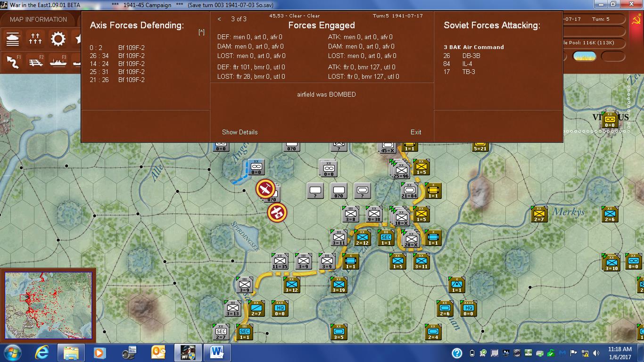Select Soviet unit 3=19
This screenshot has height=362, width=644.
[x=339, y=285]
